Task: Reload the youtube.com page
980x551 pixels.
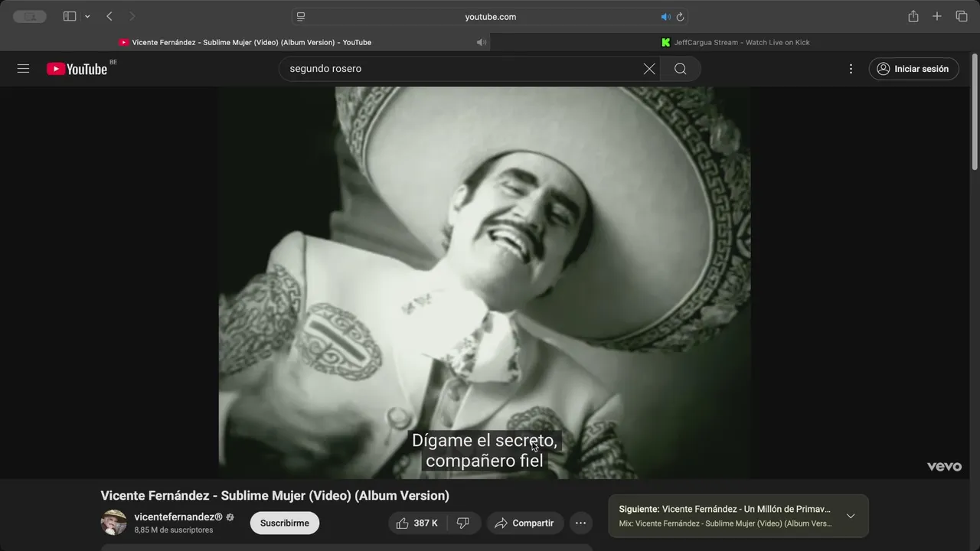Action: 680,17
